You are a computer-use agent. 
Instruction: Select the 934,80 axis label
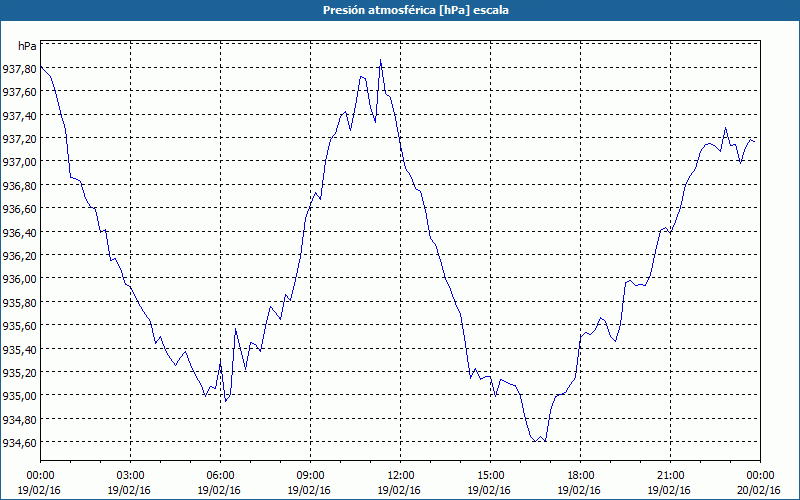(x=19, y=419)
